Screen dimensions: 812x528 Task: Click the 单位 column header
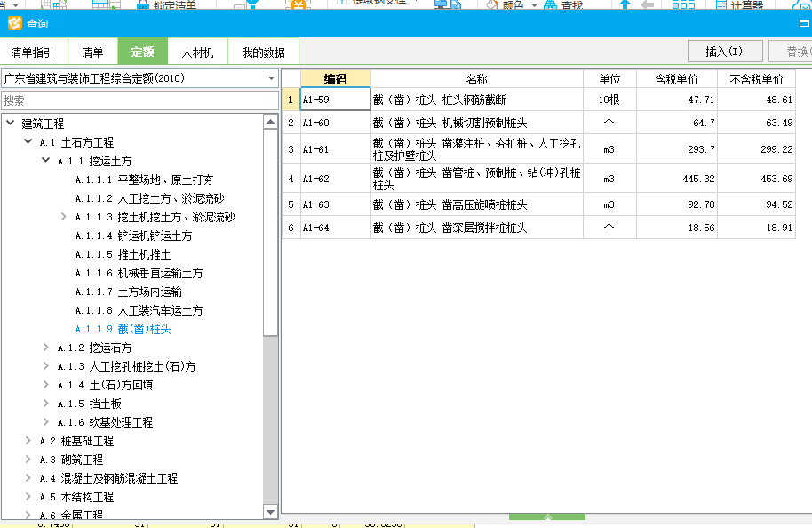(609, 79)
